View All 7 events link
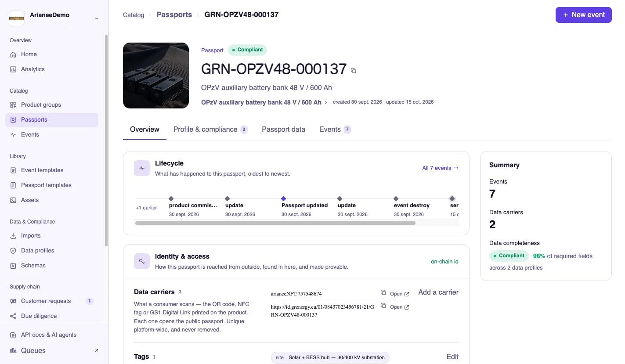625x364 pixels. pos(440,168)
